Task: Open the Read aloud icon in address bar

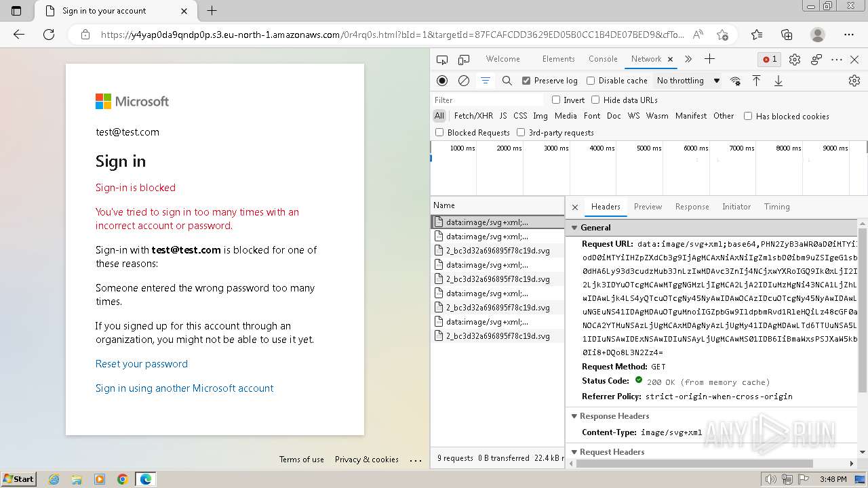Action: pyautogui.click(x=698, y=35)
